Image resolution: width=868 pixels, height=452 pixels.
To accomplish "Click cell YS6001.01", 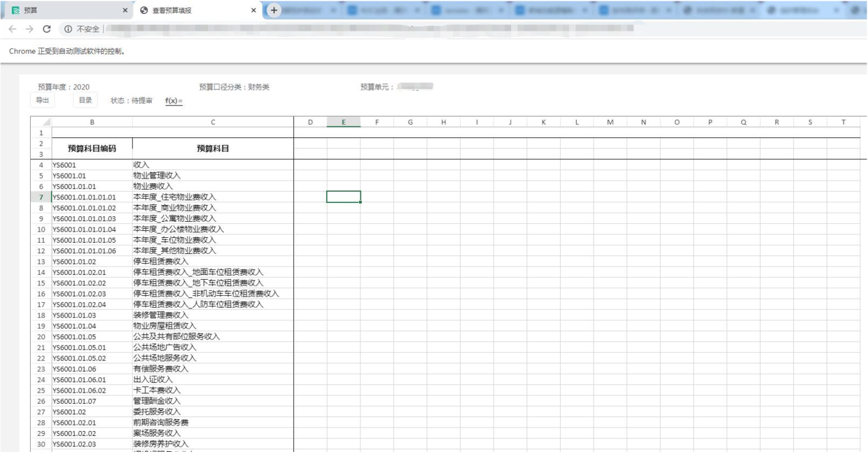I will point(92,176).
